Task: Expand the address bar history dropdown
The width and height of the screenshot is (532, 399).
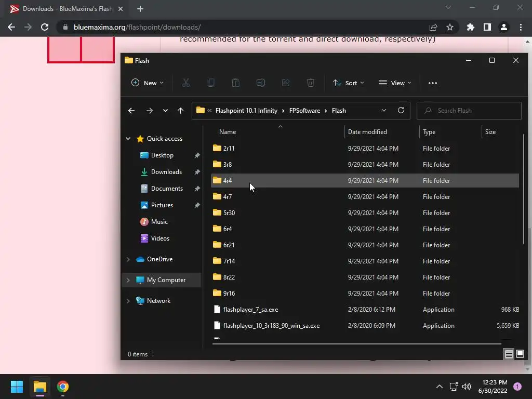Action: (x=384, y=110)
